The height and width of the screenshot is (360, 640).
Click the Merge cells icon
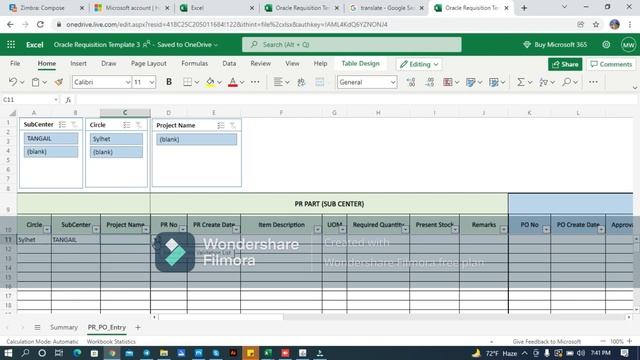[320, 82]
